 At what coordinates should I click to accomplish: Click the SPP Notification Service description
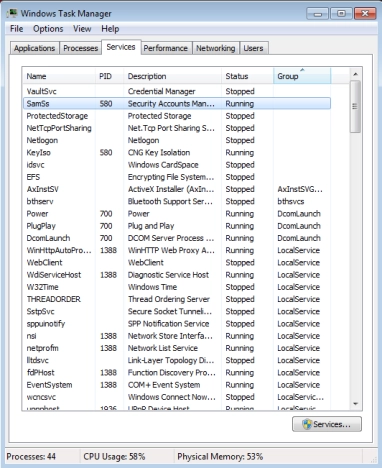click(x=169, y=324)
